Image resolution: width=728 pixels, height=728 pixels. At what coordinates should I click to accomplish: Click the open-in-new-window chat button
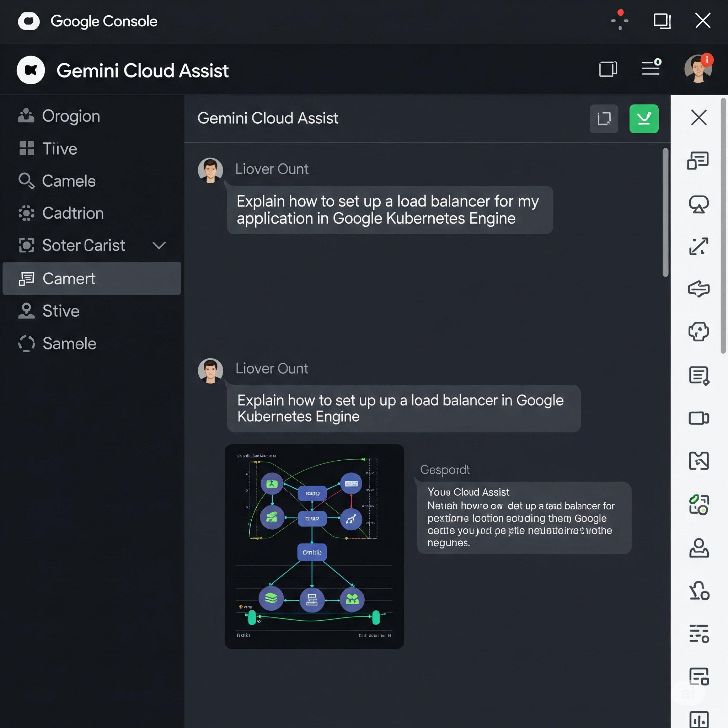pos(604,119)
